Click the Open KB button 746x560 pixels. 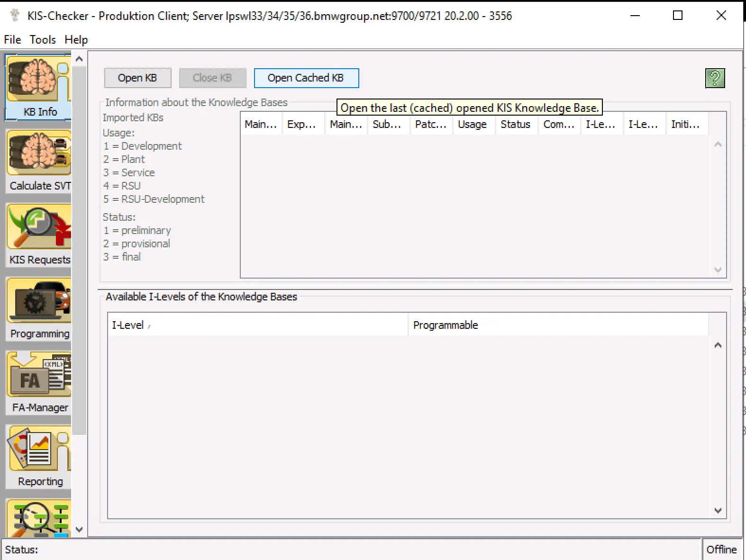click(137, 78)
